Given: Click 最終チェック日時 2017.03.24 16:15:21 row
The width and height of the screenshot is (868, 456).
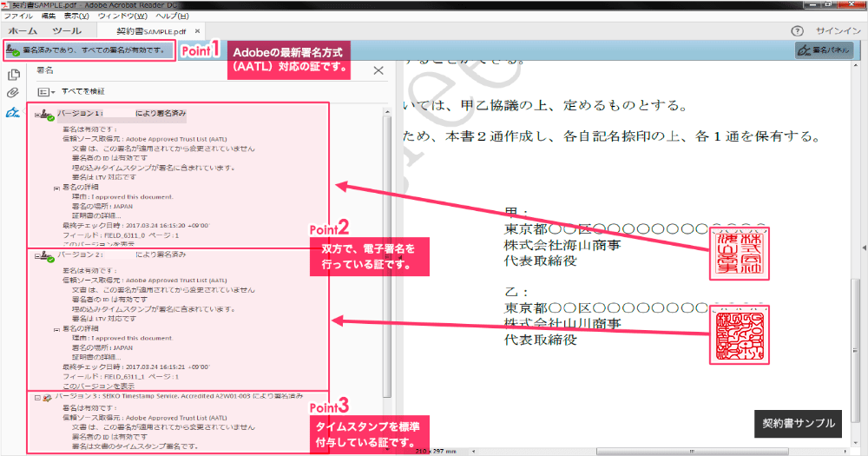Looking at the screenshot, I should 135,367.
